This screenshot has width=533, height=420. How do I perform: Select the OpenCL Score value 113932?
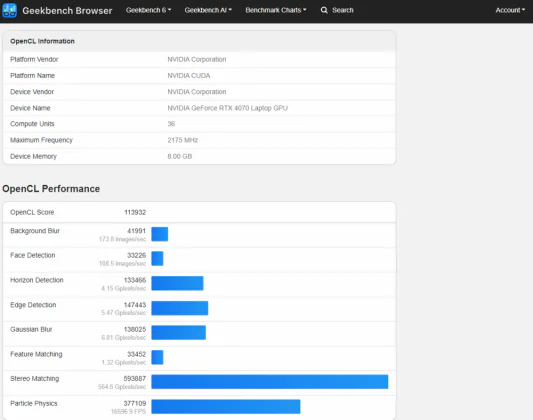tap(135, 212)
